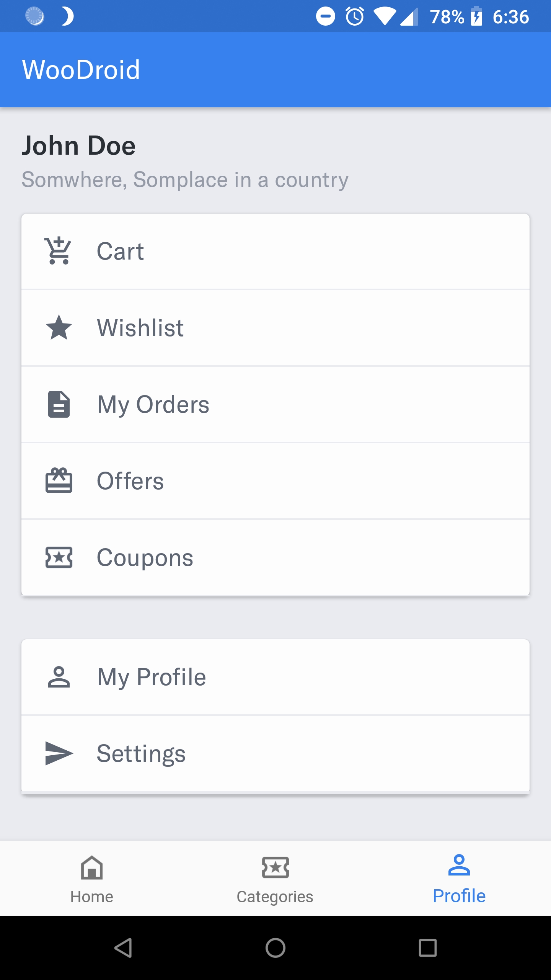
Task: Click the John Doe name heading
Action: click(x=79, y=146)
